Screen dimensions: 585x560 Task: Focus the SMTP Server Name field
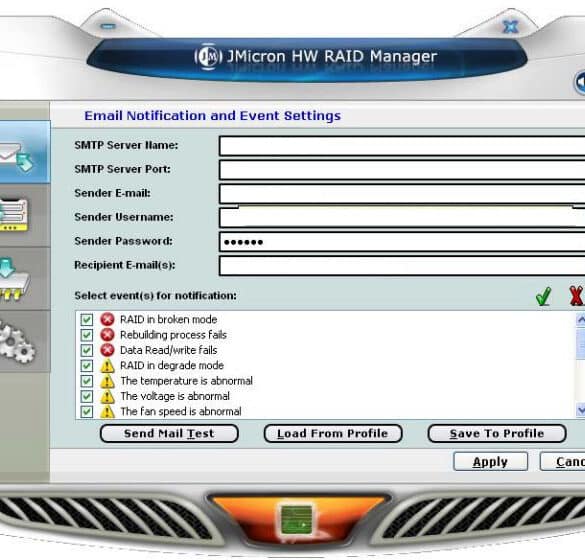(x=402, y=146)
